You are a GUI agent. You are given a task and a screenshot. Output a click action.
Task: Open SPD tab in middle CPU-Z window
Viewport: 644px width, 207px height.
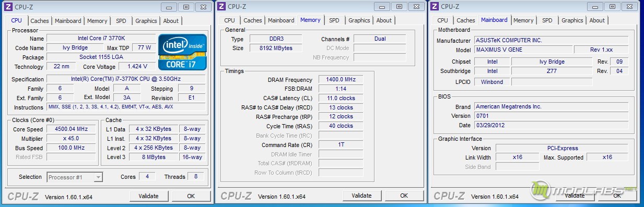tap(334, 20)
